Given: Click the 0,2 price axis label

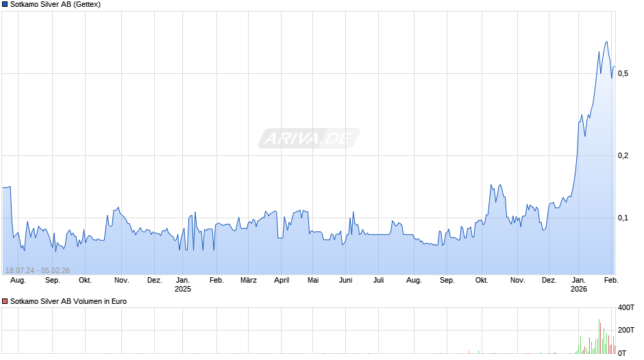Looking at the screenshot, I should 623,155.
